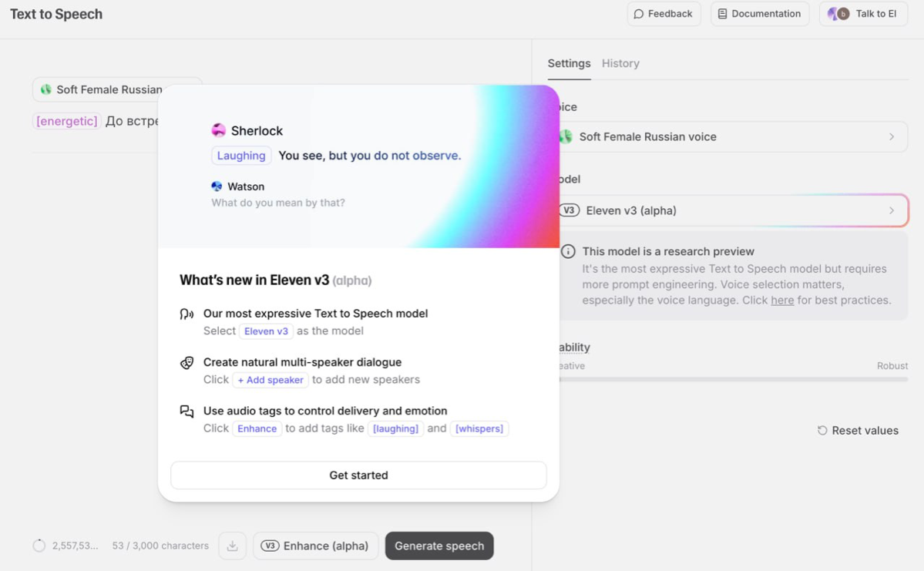924x571 pixels.
Task: Click the Sherlock speaker name
Action: [257, 131]
